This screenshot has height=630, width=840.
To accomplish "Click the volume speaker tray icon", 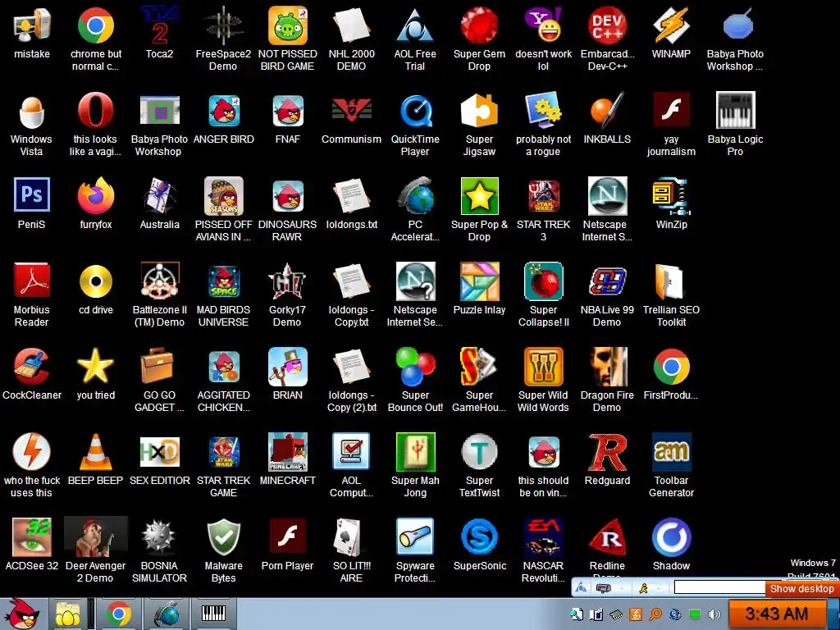I will coord(714,614).
